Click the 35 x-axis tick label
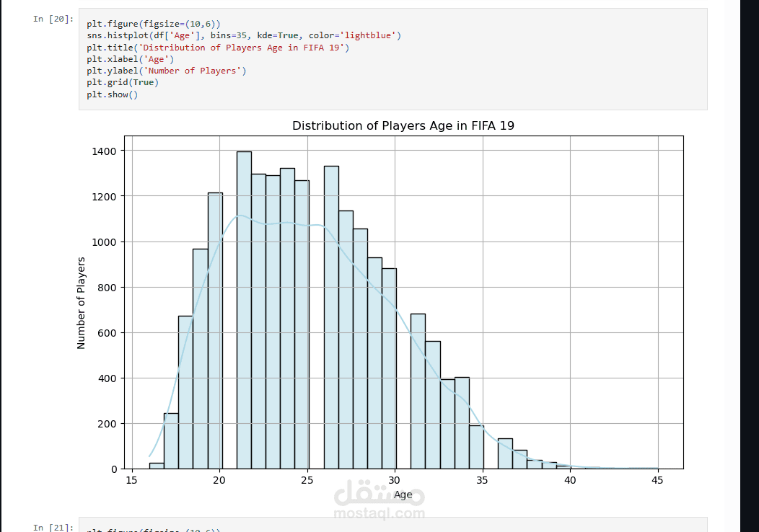Viewport: 759px width, 532px height. tap(482, 480)
